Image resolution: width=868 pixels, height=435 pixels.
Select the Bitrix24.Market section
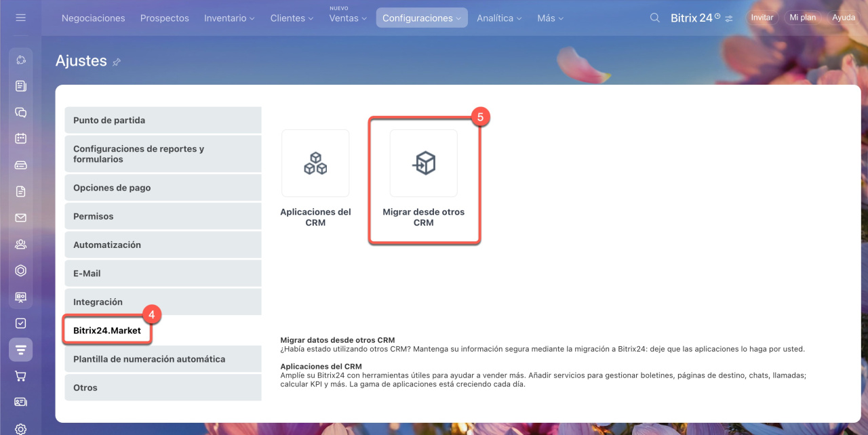pyautogui.click(x=107, y=330)
